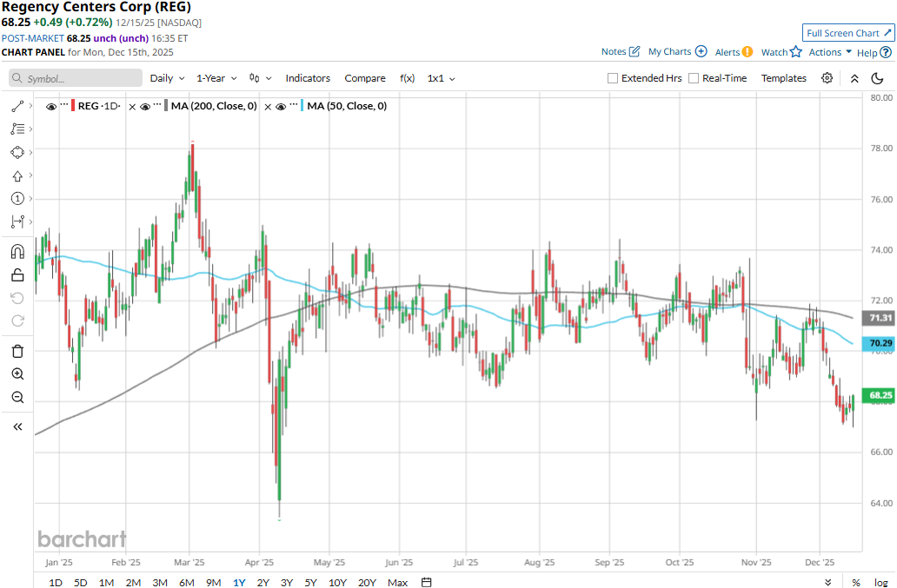
Task: Toggle the magnet snap mode
Action: pos(17,252)
